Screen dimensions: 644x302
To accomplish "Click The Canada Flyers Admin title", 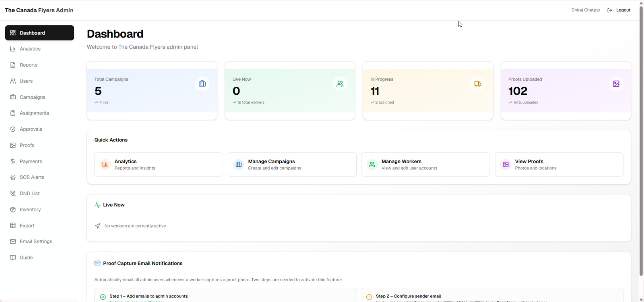I will (x=39, y=10).
